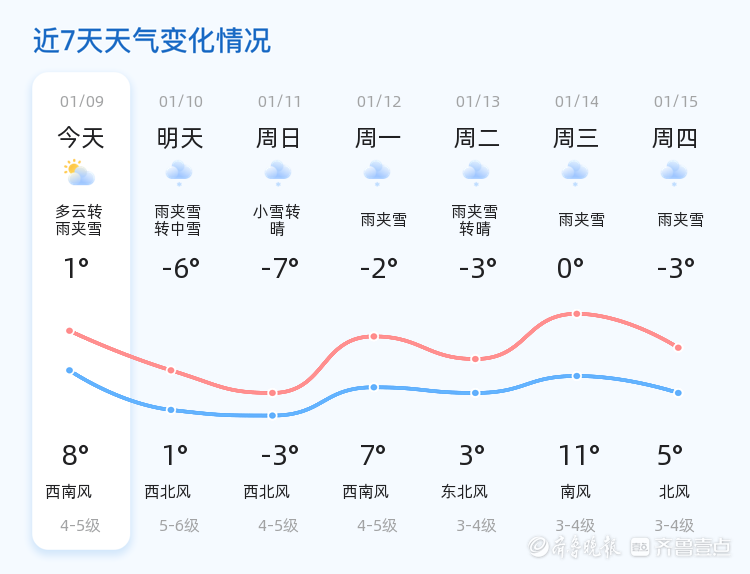The image size is (750, 574).
Task: Click the blue low-temperature point for 周日
Action: click(272, 415)
